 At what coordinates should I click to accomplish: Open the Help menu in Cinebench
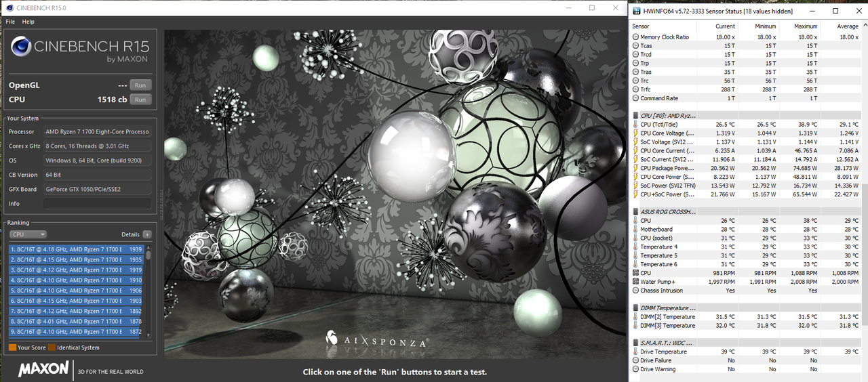pyautogui.click(x=28, y=22)
